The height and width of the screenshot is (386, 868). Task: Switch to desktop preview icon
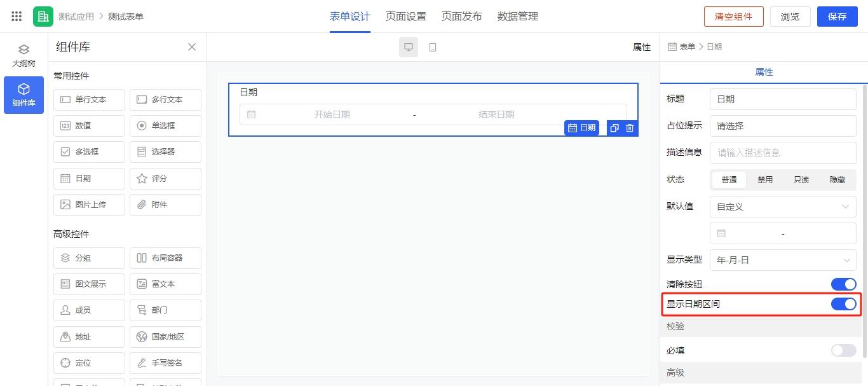click(409, 47)
